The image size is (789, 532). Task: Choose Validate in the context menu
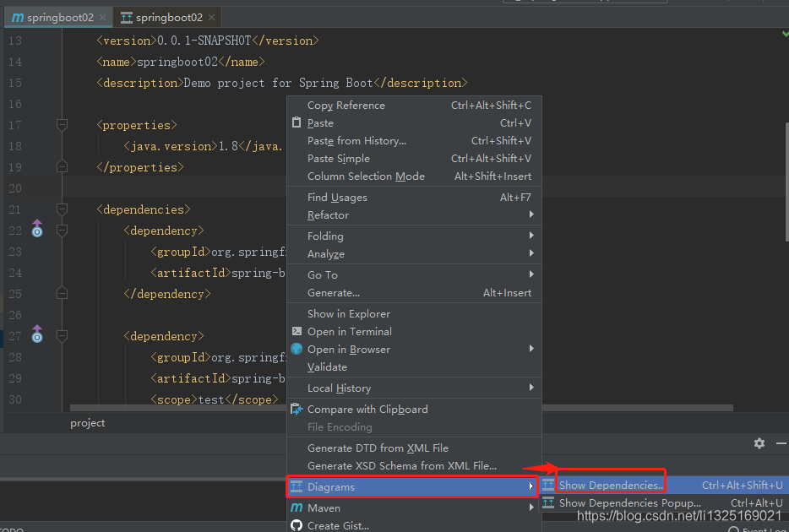point(414,367)
